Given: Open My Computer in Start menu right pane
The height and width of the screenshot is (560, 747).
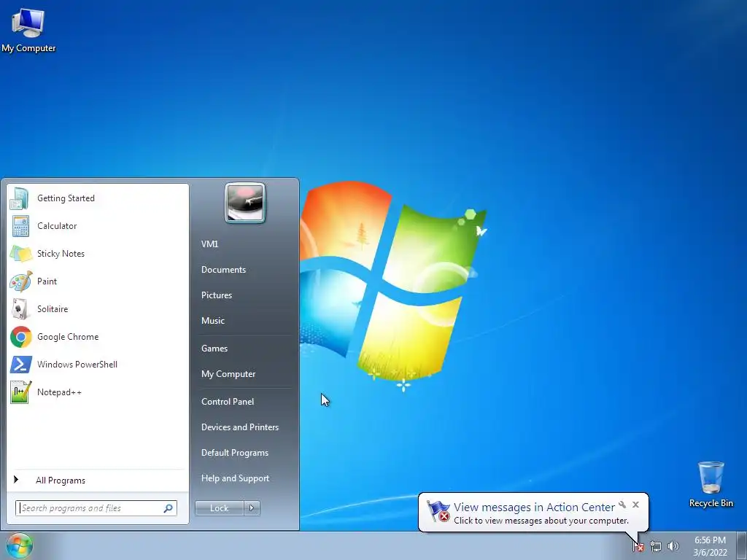Looking at the screenshot, I should (x=228, y=374).
